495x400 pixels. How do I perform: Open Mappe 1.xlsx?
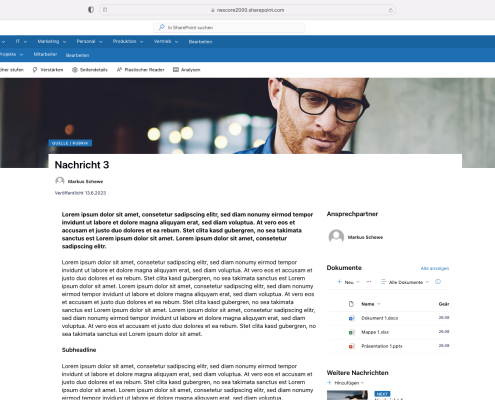[375, 332]
